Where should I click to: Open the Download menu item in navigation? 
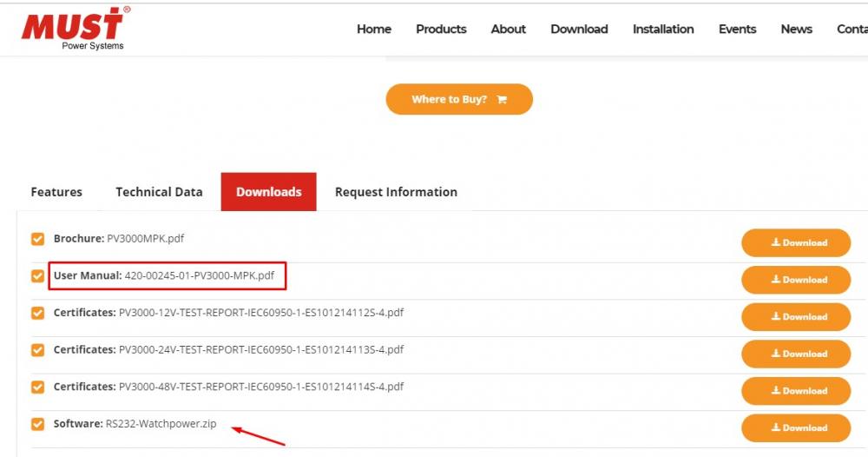pyautogui.click(x=579, y=29)
